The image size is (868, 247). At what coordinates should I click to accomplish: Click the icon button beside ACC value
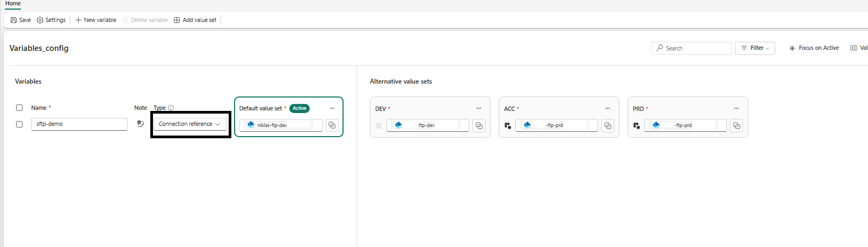608,125
